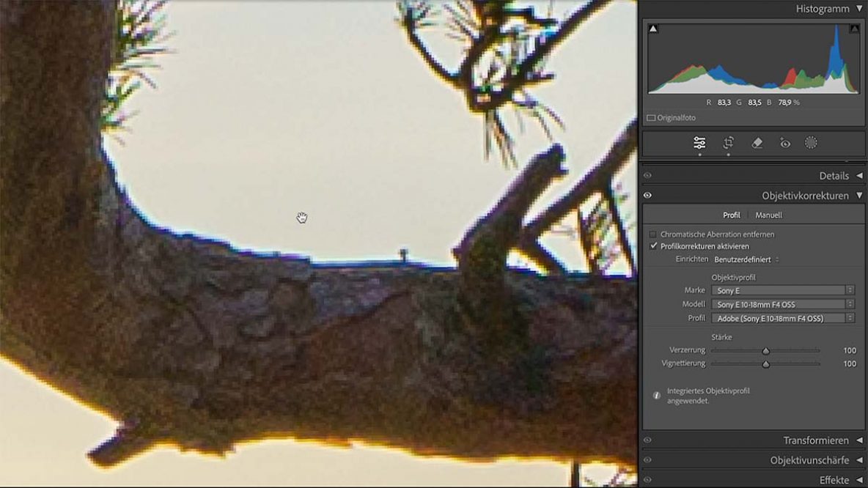Open the Profil Adobe lens profile dropdown
This screenshot has width=868, height=488.
click(x=782, y=318)
